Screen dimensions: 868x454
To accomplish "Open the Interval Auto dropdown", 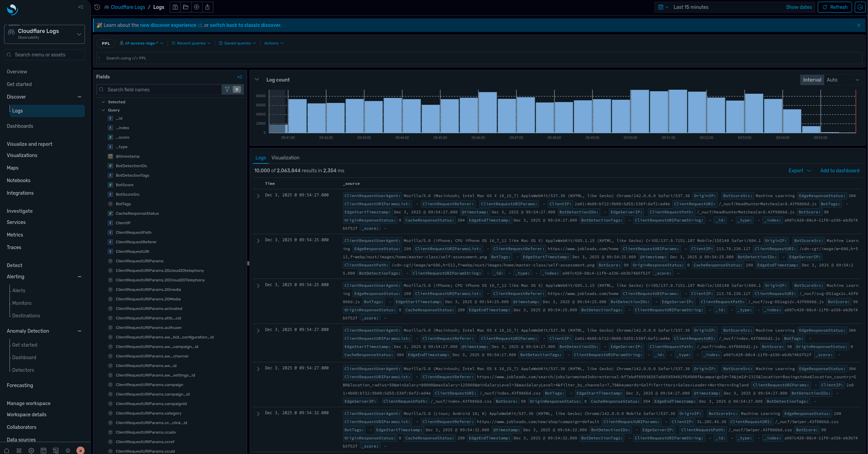I will click(x=843, y=80).
